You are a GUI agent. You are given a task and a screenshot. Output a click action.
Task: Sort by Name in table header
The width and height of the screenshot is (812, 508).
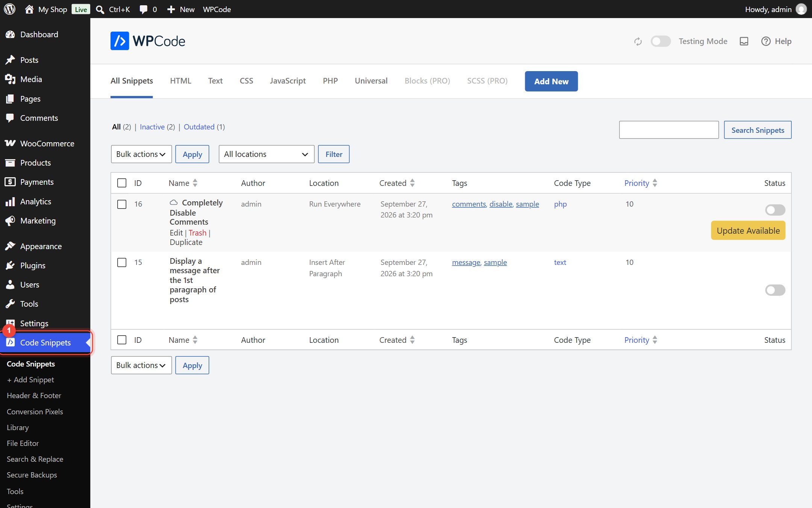pos(183,183)
